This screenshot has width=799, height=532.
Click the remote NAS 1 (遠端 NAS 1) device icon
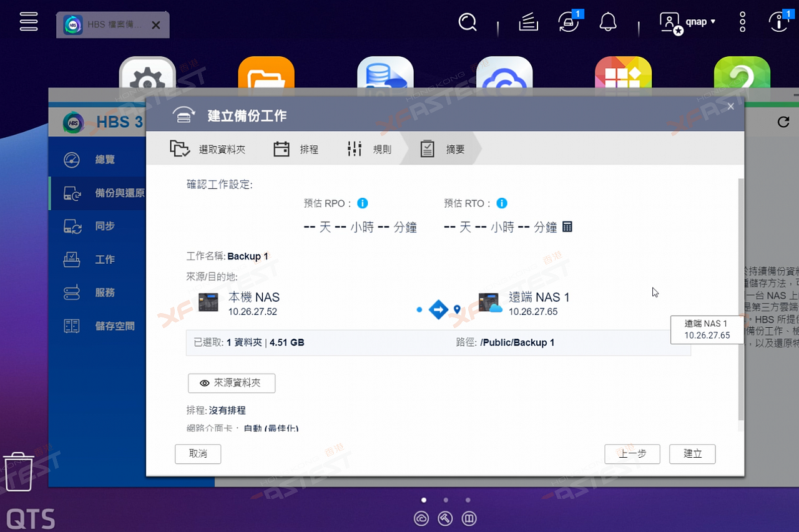[490, 302]
